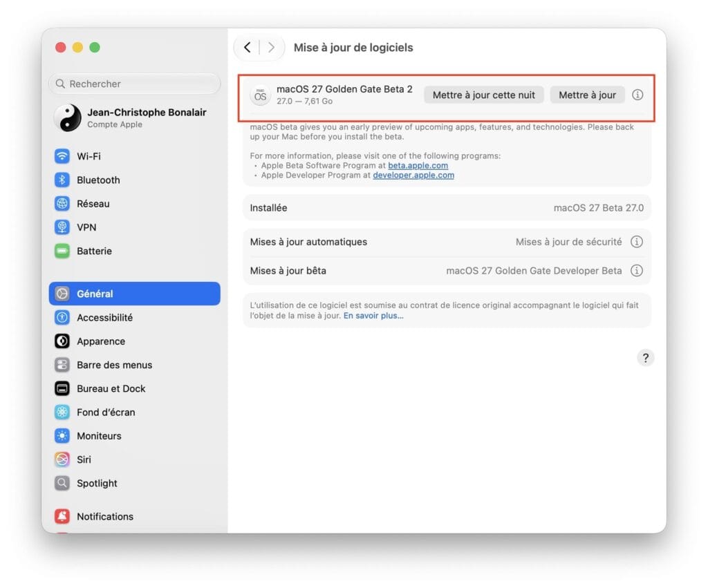Click the Apparence icon
The height and width of the screenshot is (588, 708).
pyautogui.click(x=62, y=341)
